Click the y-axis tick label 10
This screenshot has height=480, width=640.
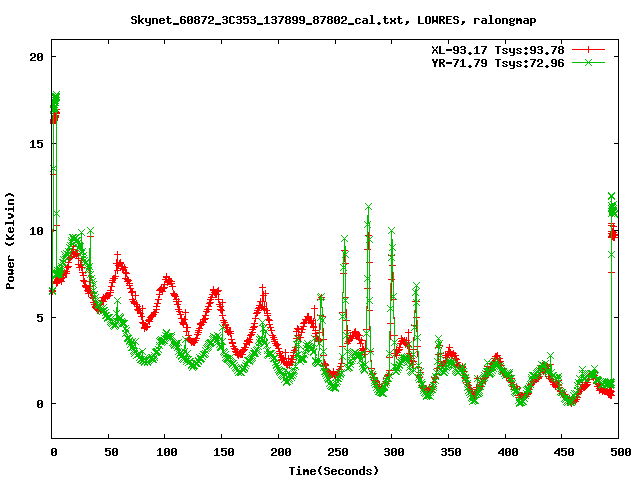[x=36, y=231]
